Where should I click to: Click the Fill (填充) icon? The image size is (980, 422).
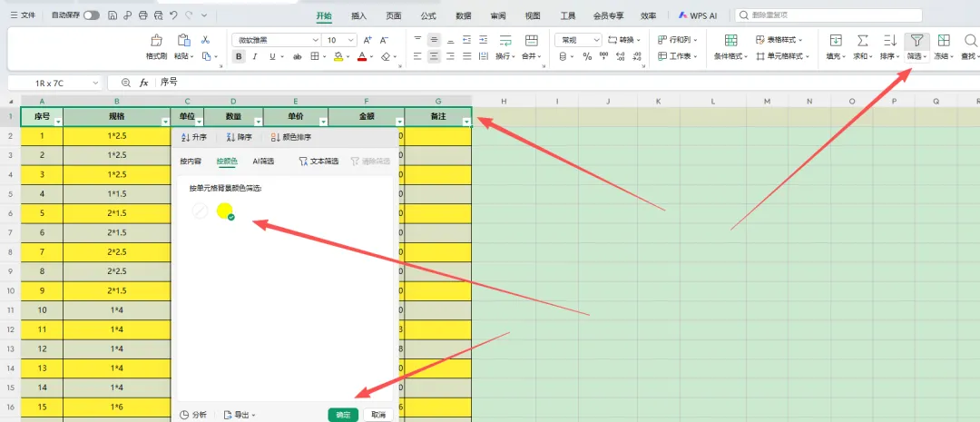click(836, 41)
